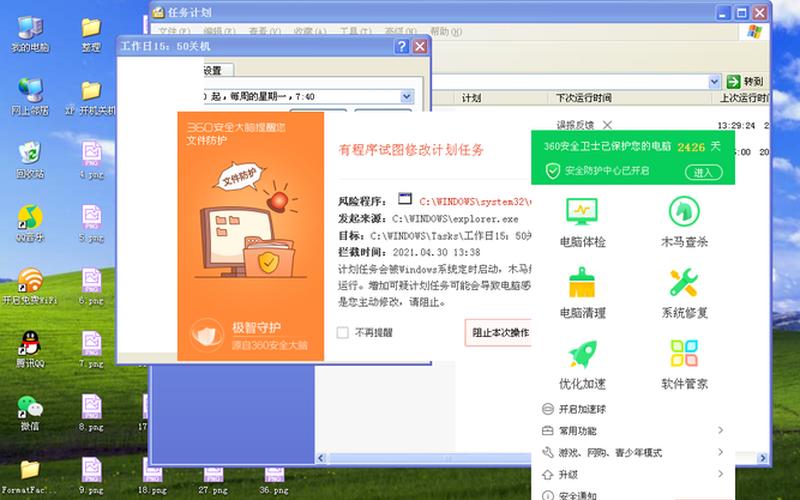
Task: Select 4.png file on desktop
Action: point(91,160)
